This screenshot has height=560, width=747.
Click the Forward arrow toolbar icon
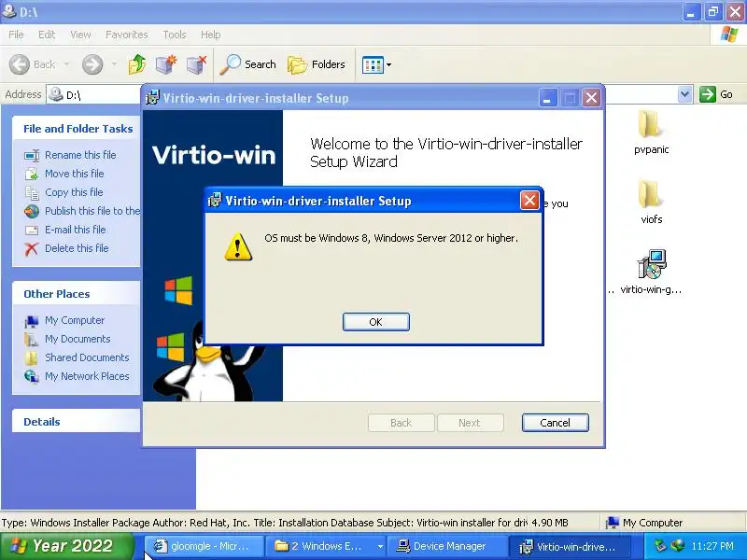click(92, 64)
